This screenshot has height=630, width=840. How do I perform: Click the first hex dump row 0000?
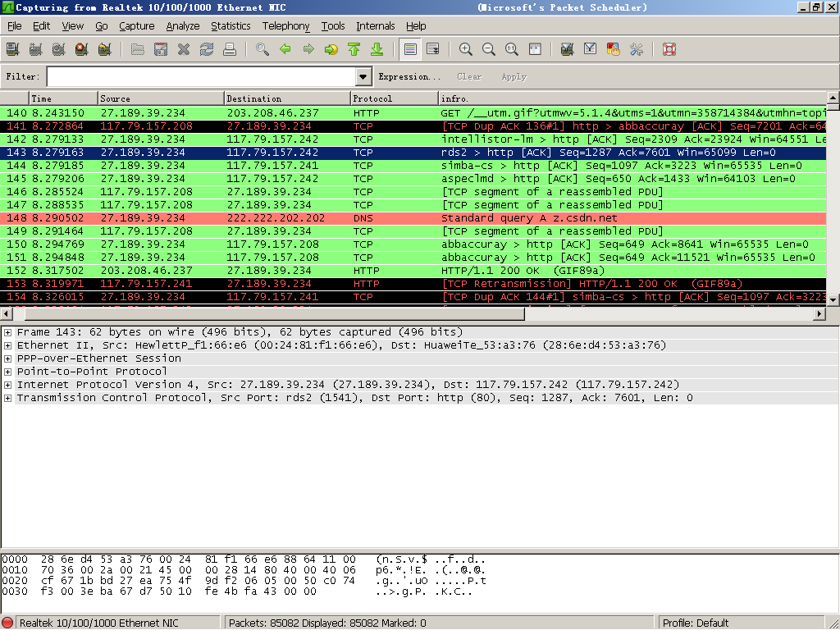coord(244,559)
